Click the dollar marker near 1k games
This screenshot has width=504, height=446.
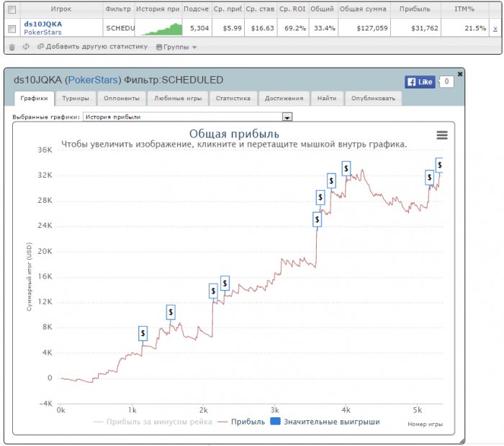click(x=143, y=333)
